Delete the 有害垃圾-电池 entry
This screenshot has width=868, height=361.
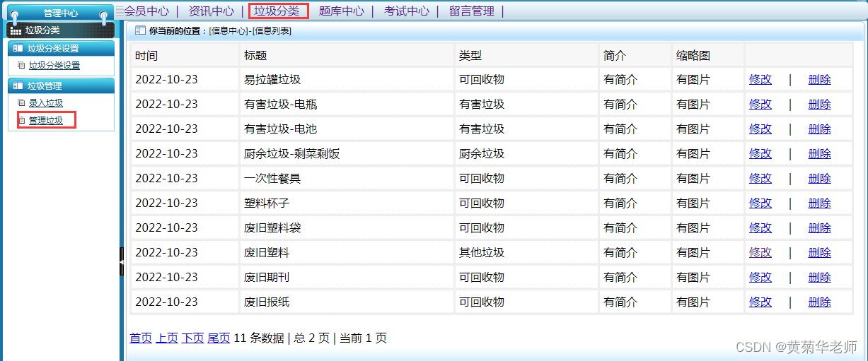click(820, 129)
